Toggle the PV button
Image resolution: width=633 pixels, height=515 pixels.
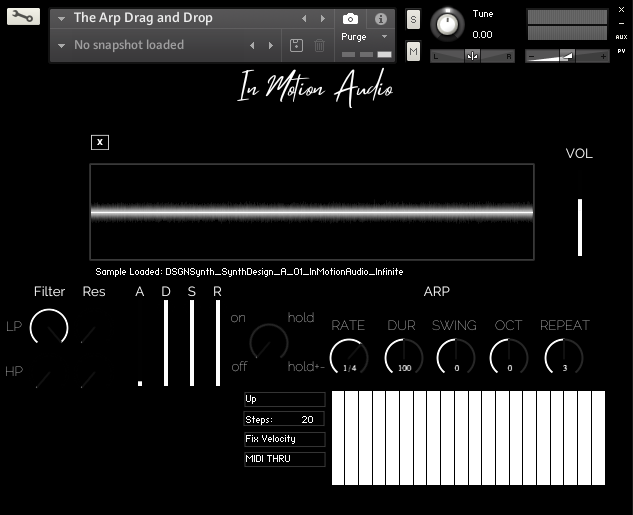tap(621, 51)
